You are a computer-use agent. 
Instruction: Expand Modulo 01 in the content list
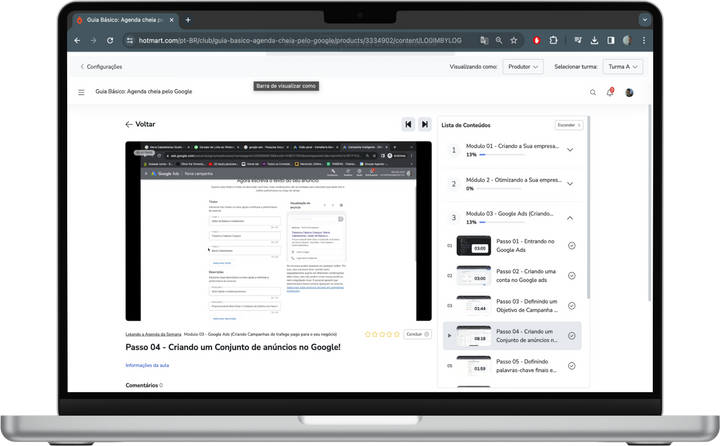[x=570, y=150]
